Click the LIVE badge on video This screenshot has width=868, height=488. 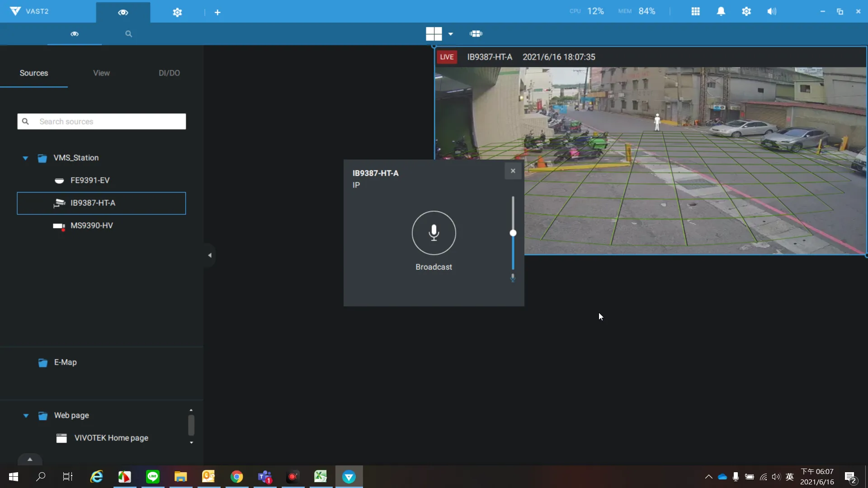[447, 57]
